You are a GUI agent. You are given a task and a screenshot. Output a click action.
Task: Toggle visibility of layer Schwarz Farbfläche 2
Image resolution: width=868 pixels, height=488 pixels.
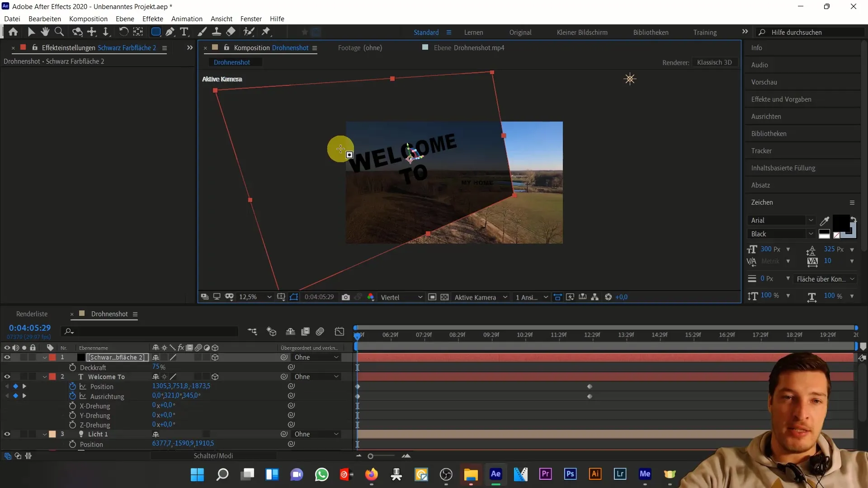coord(7,357)
